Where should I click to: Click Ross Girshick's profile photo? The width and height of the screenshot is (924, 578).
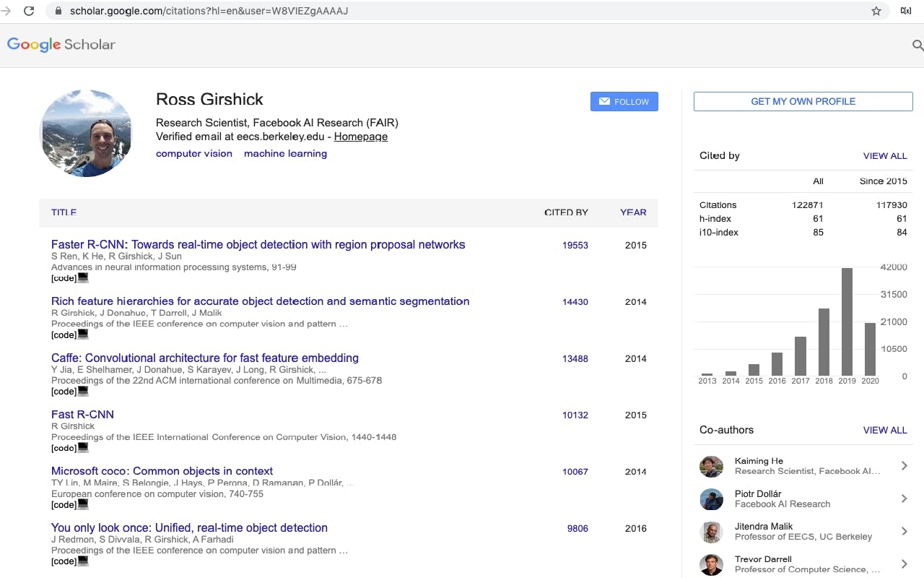(86, 133)
